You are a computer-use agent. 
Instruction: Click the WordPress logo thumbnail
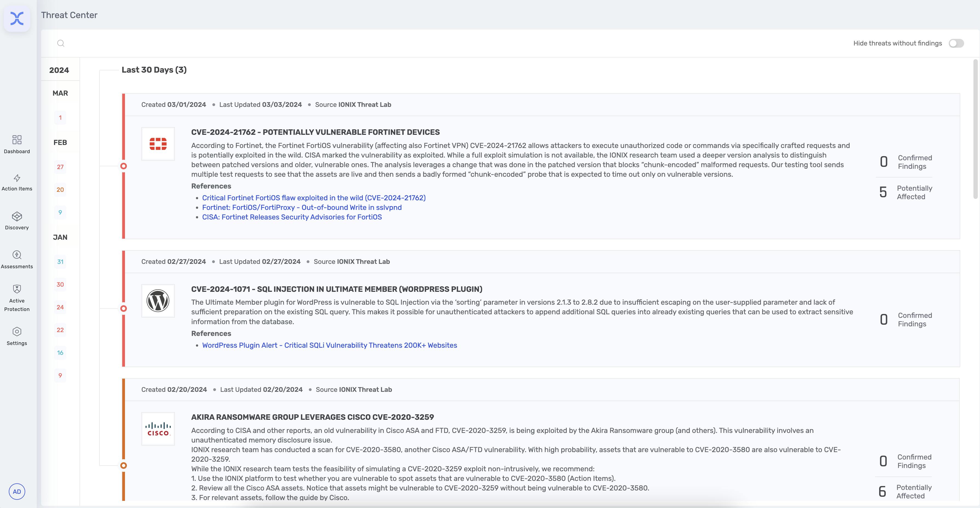(x=158, y=300)
